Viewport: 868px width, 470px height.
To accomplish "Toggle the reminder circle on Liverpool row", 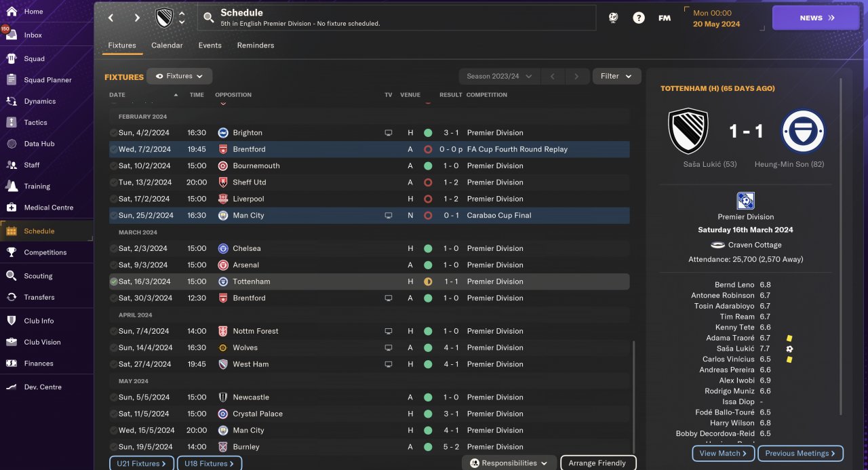I will (114, 199).
